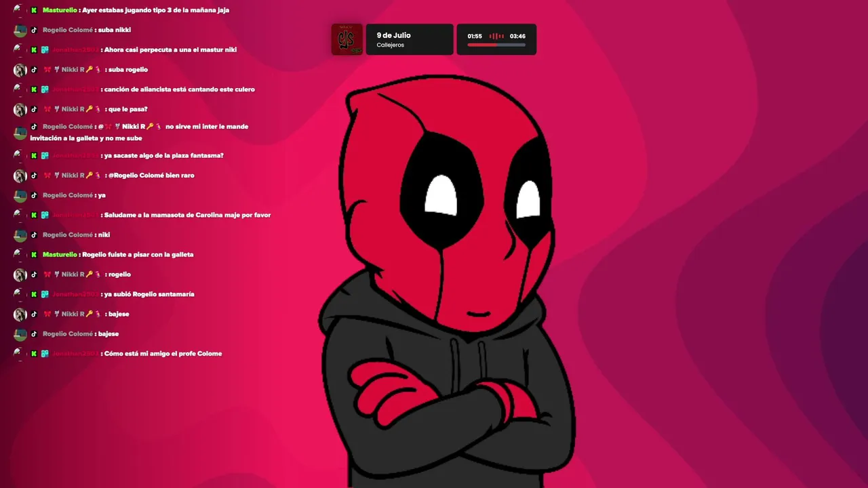Click the red masked hoodie character avatar
This screenshot has height=488, width=868.
pos(448,281)
